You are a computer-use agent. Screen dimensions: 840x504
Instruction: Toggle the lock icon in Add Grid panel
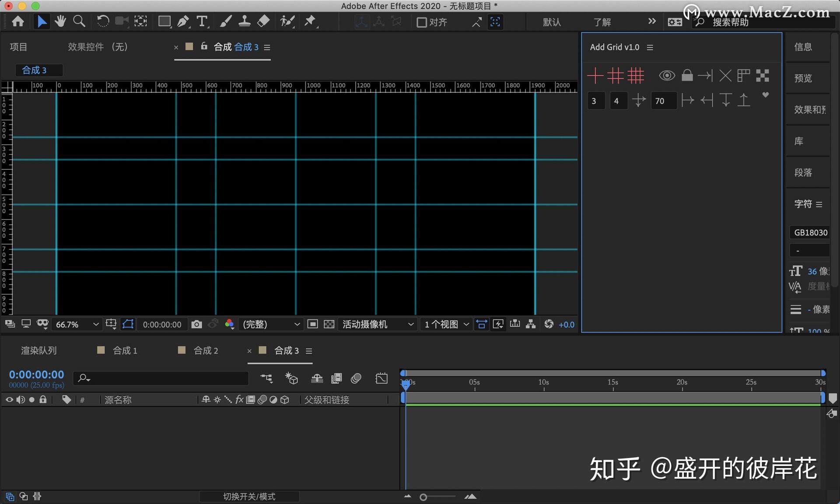tap(687, 75)
